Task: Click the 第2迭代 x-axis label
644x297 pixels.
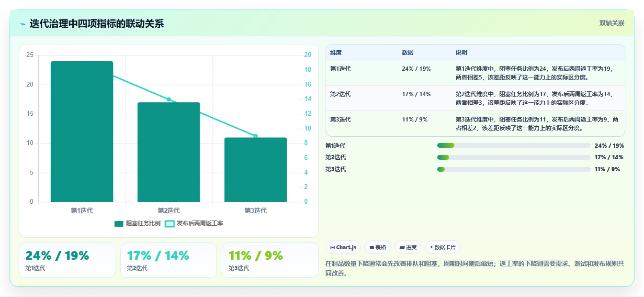Action: coord(169,210)
